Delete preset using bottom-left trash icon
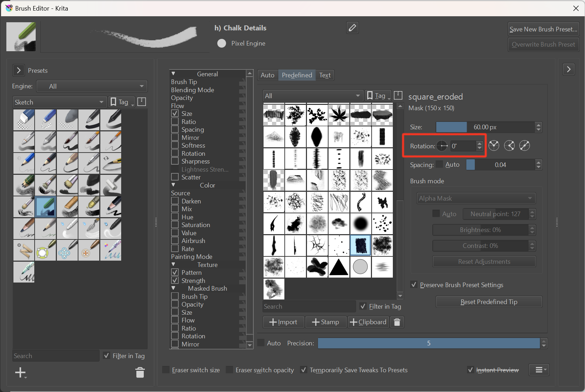The width and height of the screenshot is (585, 392). [x=140, y=373]
